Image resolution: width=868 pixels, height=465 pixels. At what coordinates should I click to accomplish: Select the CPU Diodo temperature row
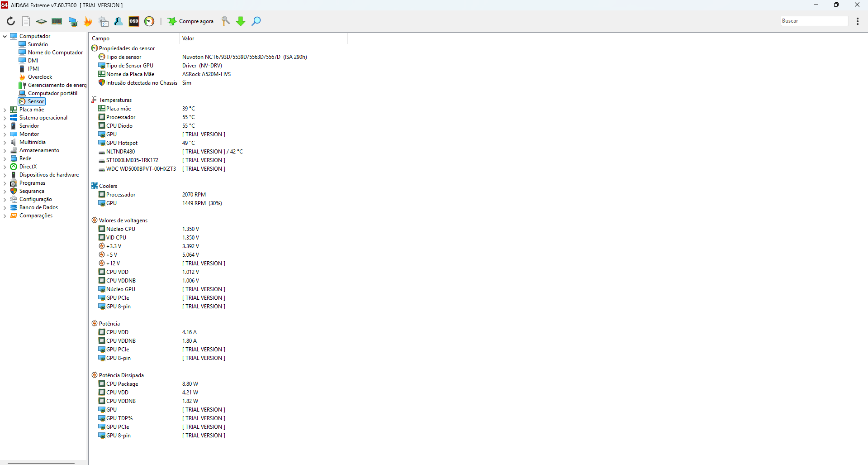click(147, 126)
